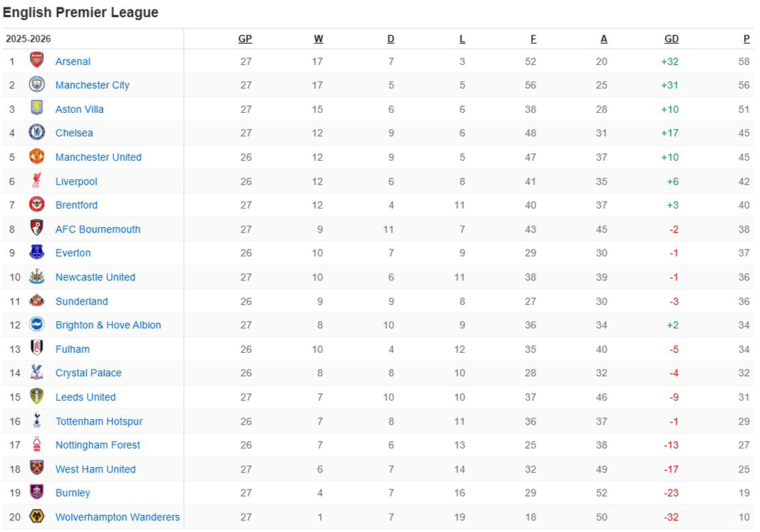Click the Arsenal club crest icon

(37, 60)
